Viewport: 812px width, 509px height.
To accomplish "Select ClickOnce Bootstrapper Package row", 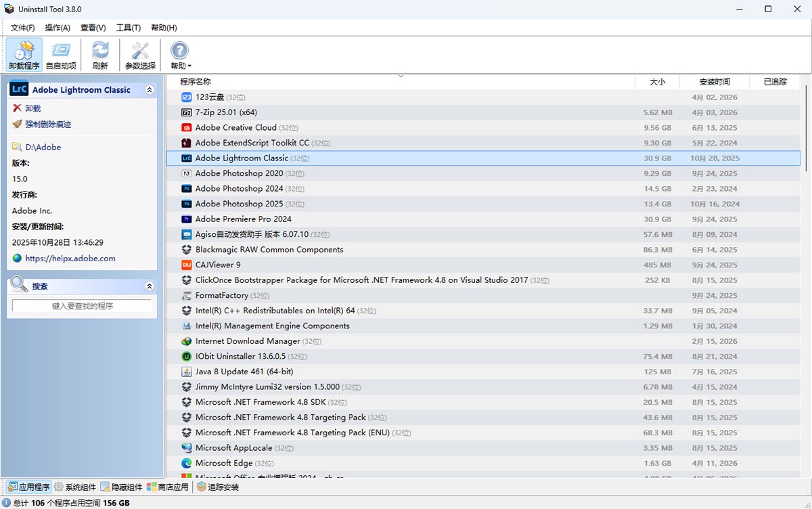I will coord(483,280).
